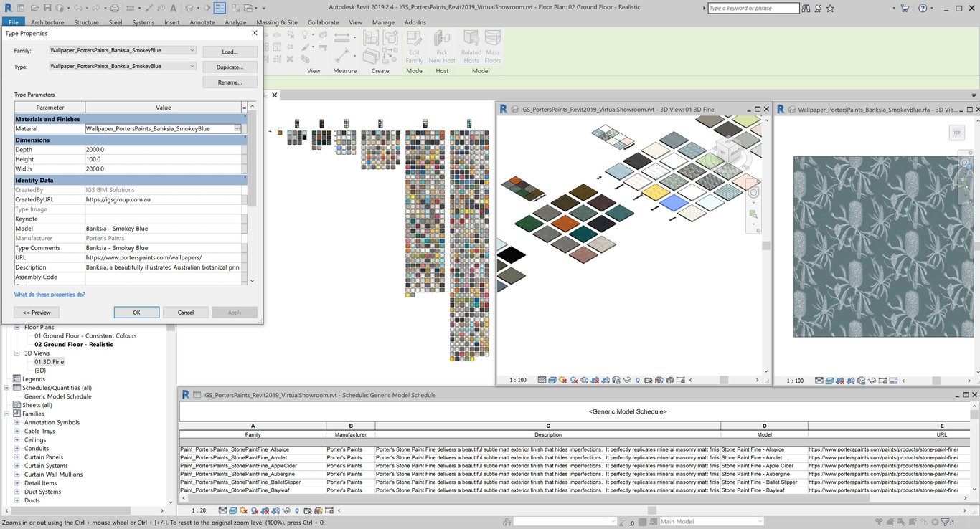Click Synchronize with Central on Quick Access Toolbar

pos(59,6)
